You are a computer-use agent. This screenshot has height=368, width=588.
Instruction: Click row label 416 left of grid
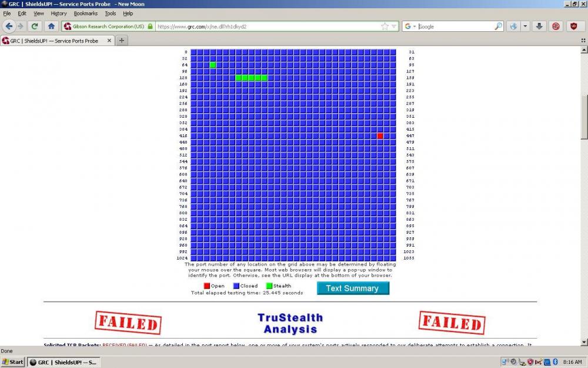click(x=183, y=136)
